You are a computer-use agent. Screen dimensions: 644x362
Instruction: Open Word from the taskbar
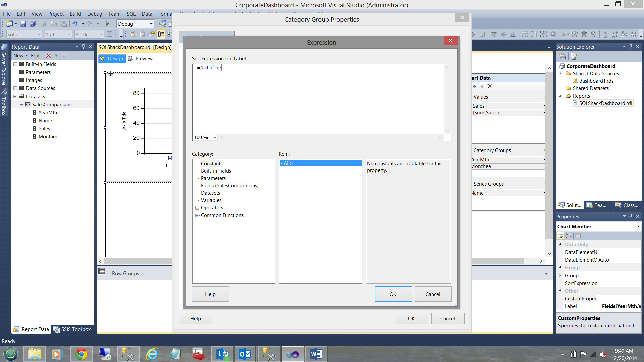[316, 354]
